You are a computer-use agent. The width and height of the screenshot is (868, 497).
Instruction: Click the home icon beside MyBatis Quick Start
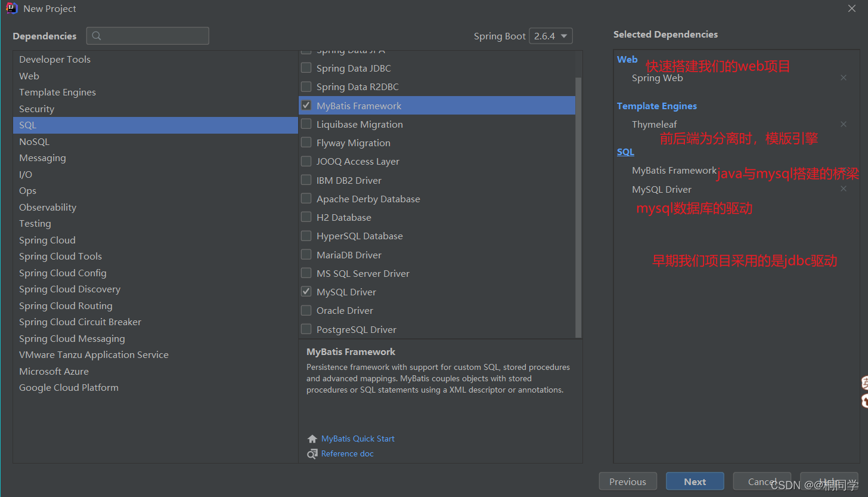pyautogui.click(x=312, y=439)
